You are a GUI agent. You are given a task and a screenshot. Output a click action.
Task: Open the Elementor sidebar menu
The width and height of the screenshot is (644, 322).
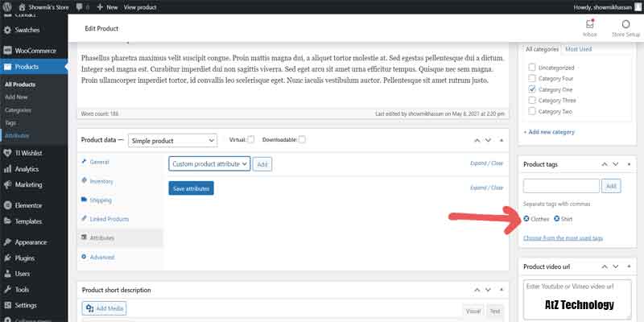click(27, 204)
